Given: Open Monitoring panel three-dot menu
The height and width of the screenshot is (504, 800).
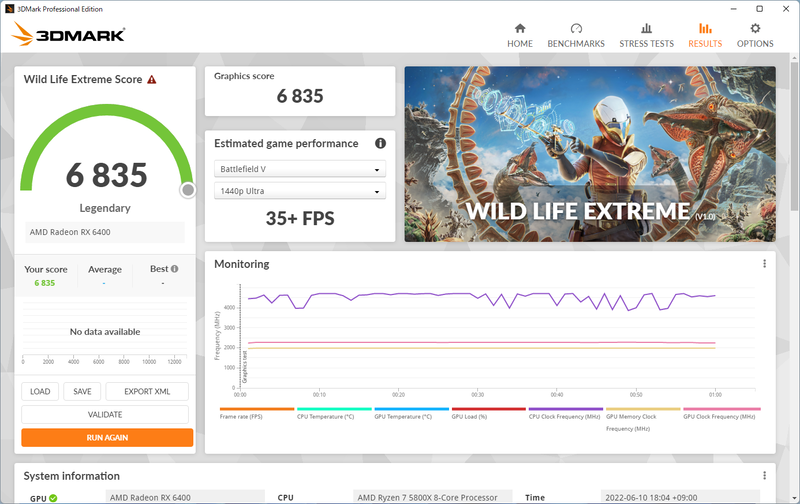Looking at the screenshot, I should [x=764, y=264].
